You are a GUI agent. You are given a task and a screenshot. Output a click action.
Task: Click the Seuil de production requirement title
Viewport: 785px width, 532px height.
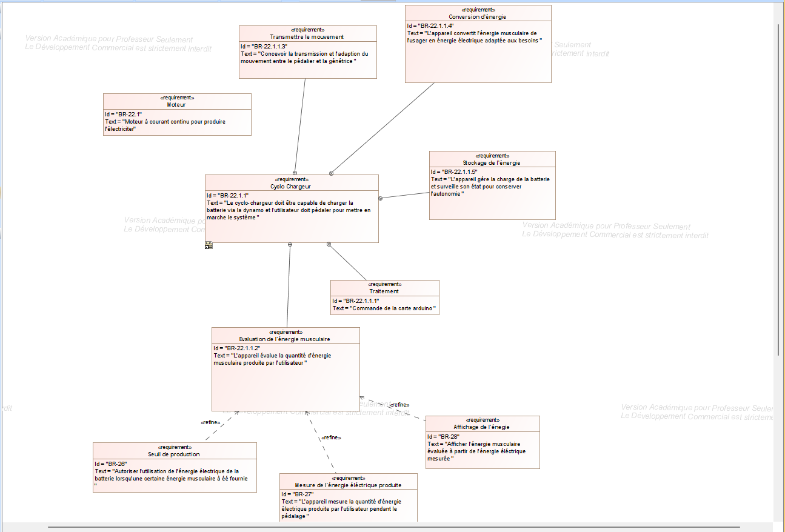(174, 454)
